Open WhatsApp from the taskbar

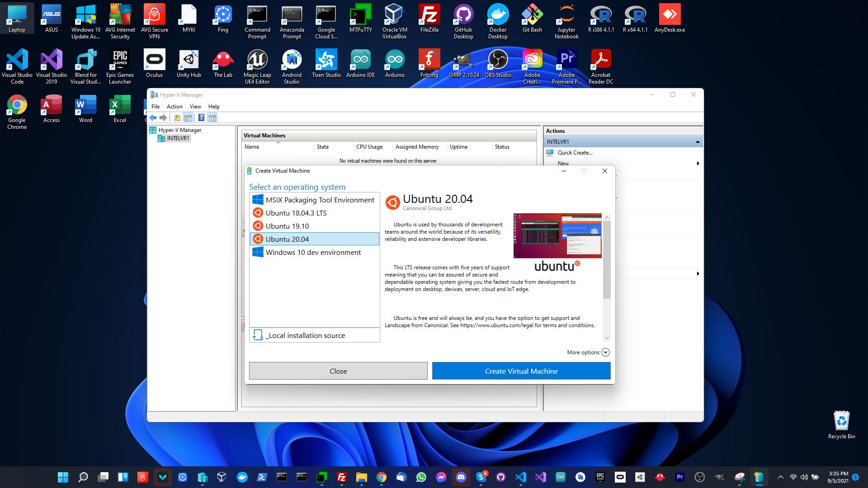(421, 477)
